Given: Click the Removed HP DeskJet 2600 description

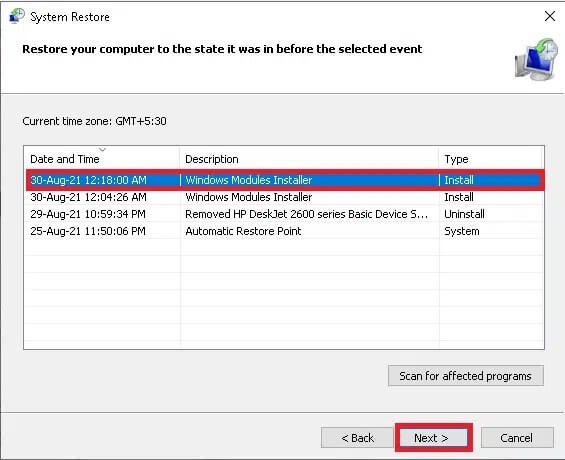Looking at the screenshot, I should 306,214.
